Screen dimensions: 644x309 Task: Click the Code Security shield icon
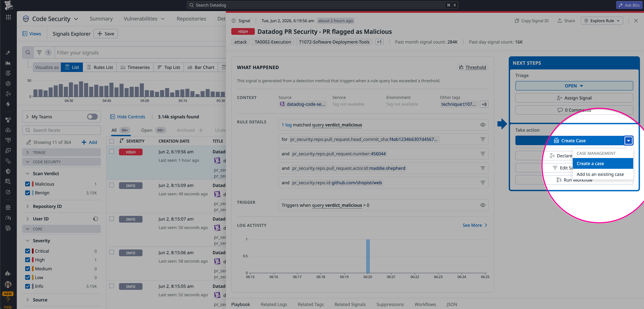pos(26,19)
